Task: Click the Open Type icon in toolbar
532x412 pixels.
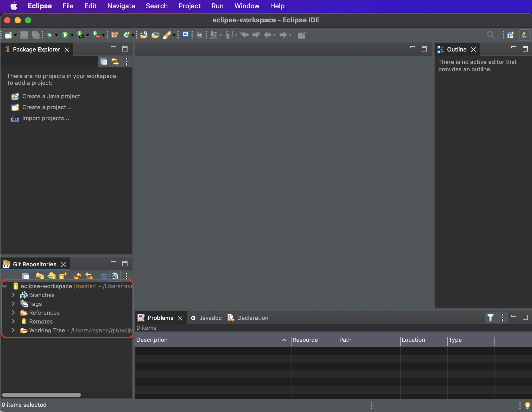Action: [144, 35]
